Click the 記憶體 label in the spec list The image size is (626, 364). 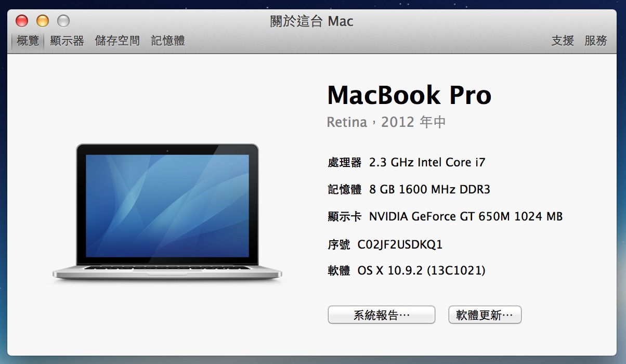click(344, 189)
